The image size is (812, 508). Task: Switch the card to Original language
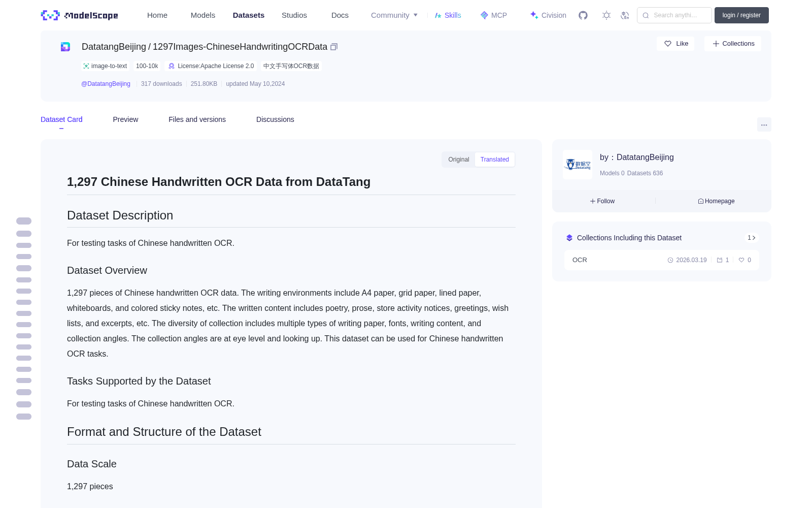click(459, 160)
